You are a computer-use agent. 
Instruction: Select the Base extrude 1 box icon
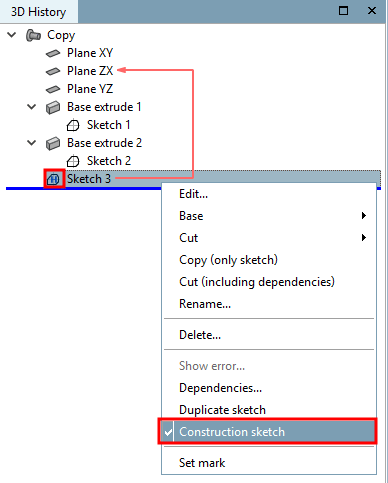coord(53,107)
